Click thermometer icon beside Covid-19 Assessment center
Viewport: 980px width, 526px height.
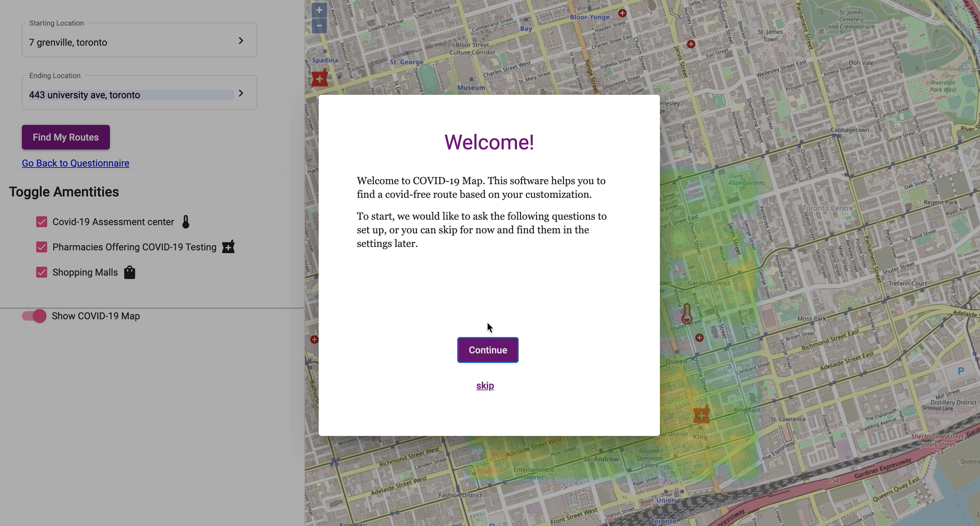[186, 222]
